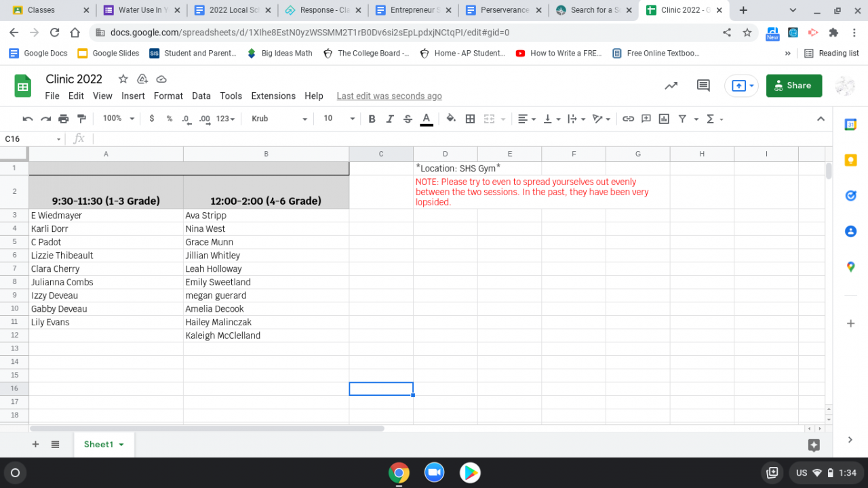Open the Insert menu

pyautogui.click(x=133, y=96)
